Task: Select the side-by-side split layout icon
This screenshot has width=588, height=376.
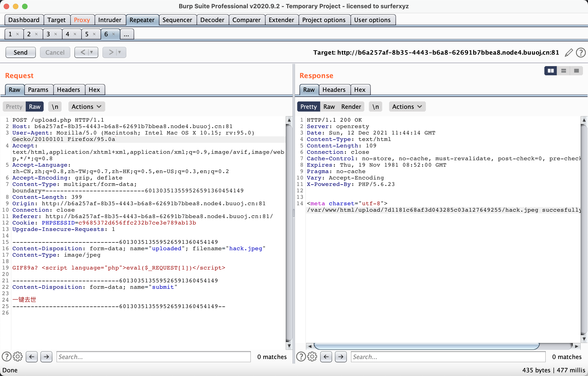Action: (x=551, y=71)
